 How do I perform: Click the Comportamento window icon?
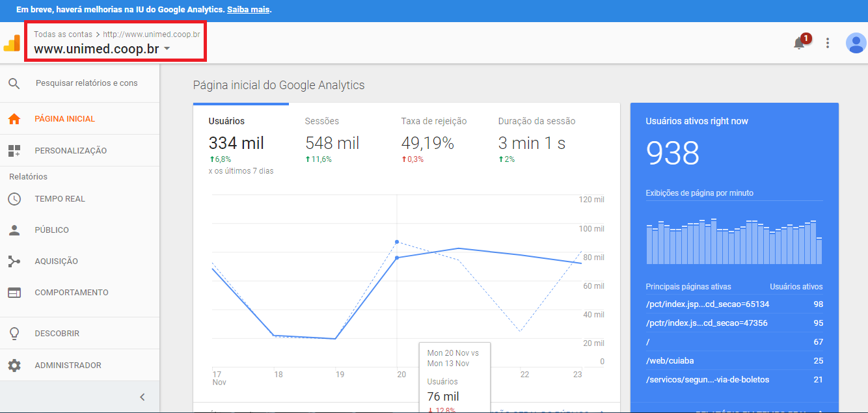14,293
